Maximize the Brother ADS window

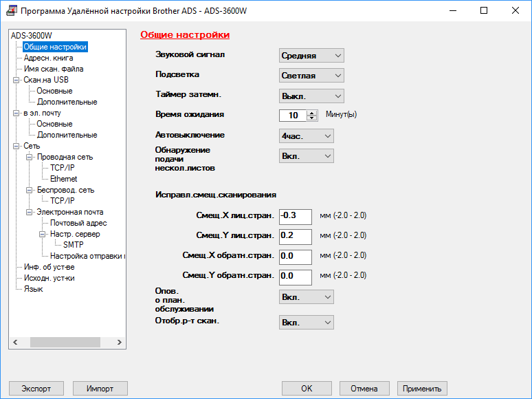pos(484,10)
